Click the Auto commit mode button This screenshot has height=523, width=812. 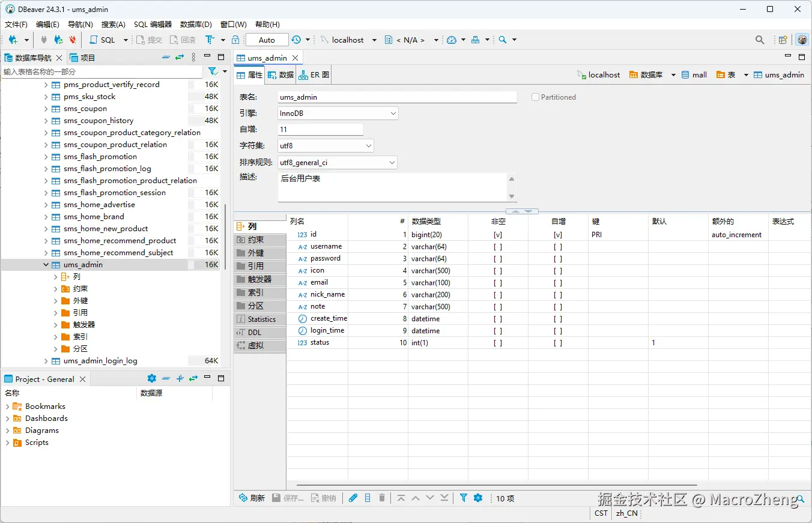pyautogui.click(x=267, y=40)
